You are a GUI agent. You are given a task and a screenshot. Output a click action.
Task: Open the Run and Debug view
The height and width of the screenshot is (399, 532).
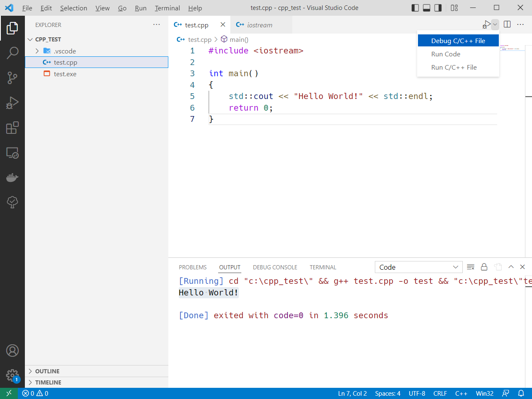click(x=12, y=103)
